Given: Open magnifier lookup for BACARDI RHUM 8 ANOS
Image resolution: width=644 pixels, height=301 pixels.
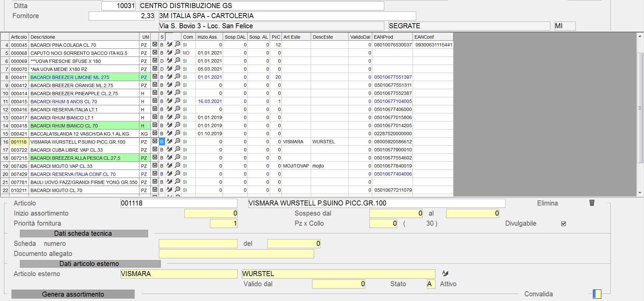Looking at the screenshot, I should tap(177, 101).
